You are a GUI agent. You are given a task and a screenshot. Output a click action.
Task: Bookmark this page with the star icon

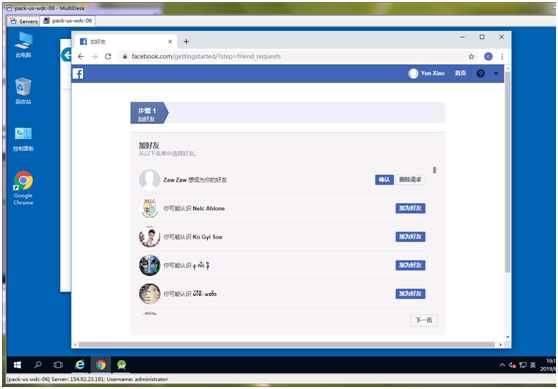471,57
